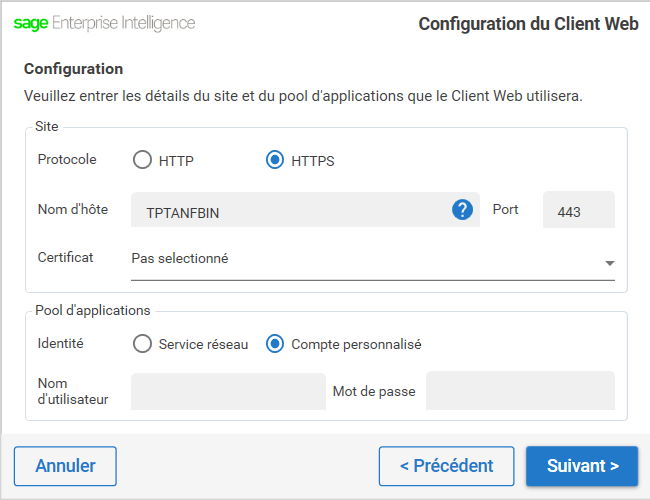Click the HTTPS label text

tap(313, 161)
